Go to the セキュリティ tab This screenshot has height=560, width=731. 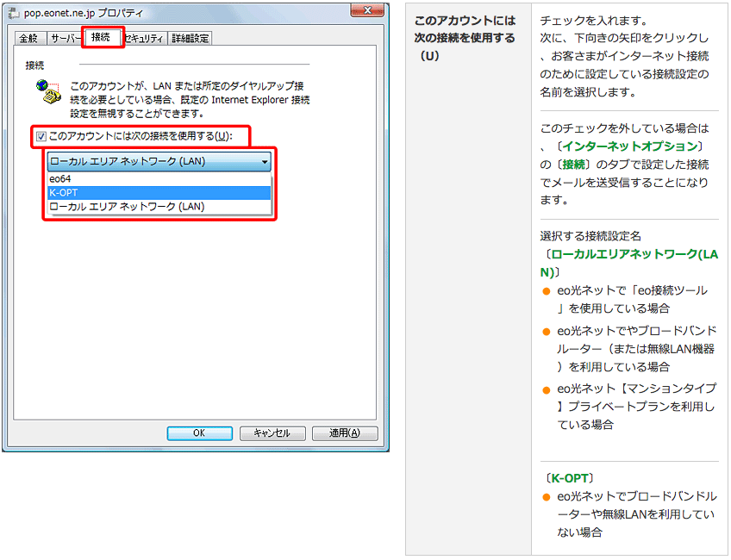point(146,38)
